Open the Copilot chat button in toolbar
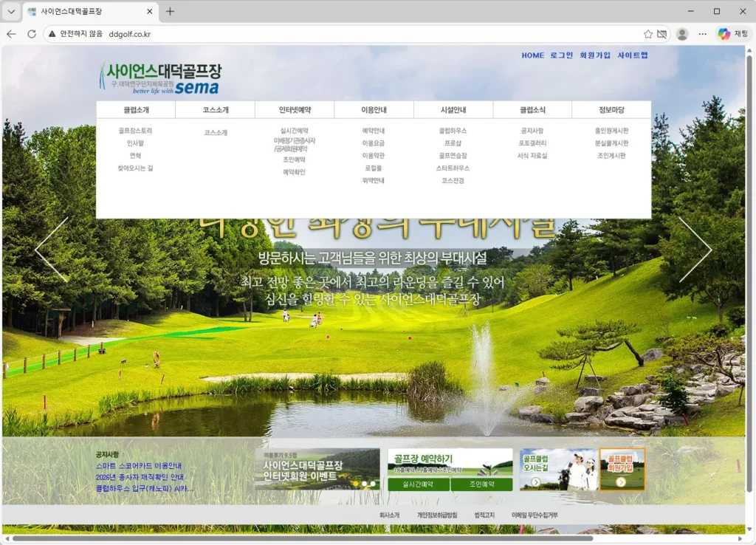This screenshot has width=756, height=545. point(732,34)
